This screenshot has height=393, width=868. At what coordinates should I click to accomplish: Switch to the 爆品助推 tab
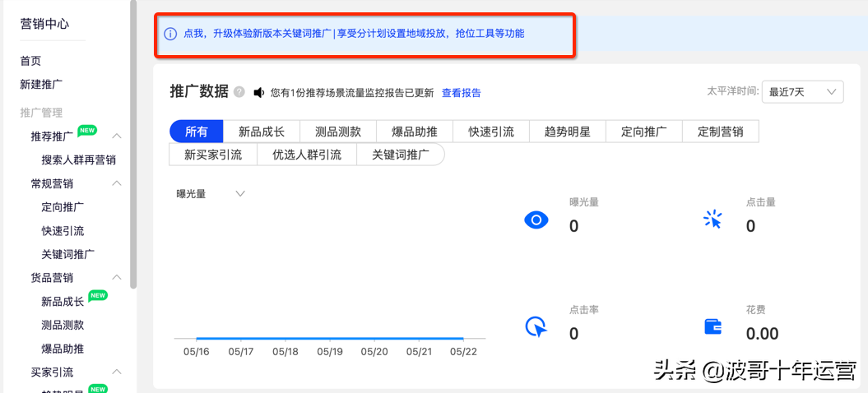[x=414, y=132]
